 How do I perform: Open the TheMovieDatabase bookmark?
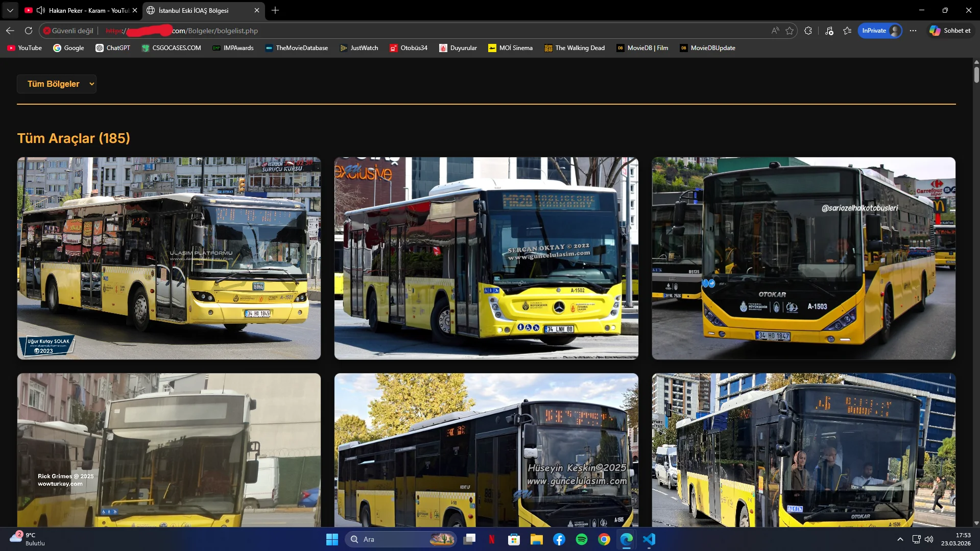297,48
